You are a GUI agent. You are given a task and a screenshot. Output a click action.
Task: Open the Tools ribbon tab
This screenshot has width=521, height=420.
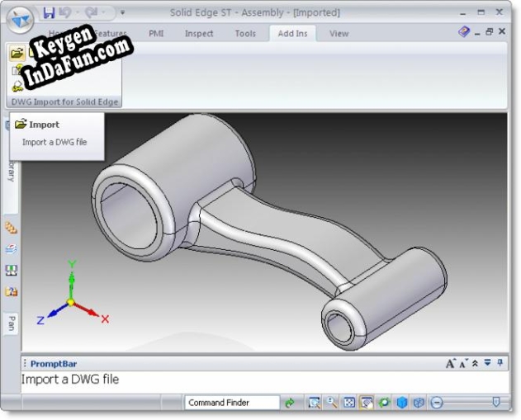245,34
